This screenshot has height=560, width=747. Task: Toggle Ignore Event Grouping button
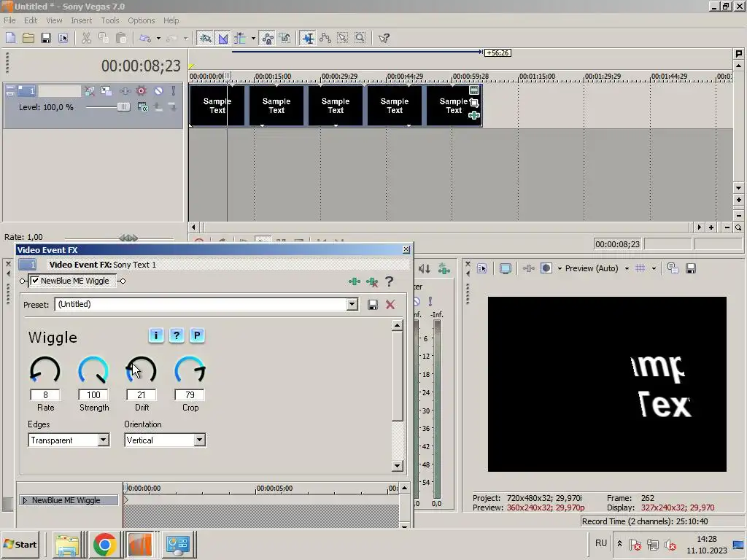(285, 38)
